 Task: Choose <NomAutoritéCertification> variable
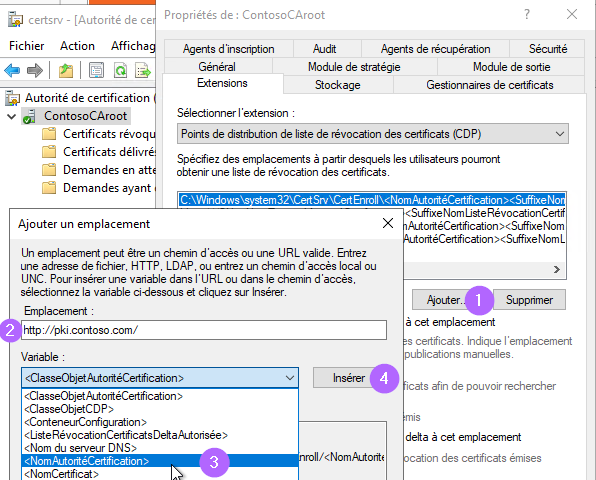point(160,461)
